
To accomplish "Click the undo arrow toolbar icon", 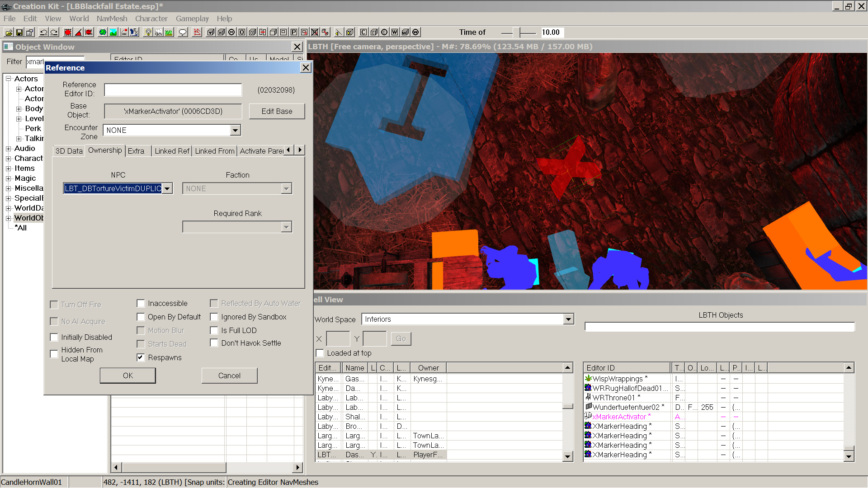I will [x=44, y=33].
